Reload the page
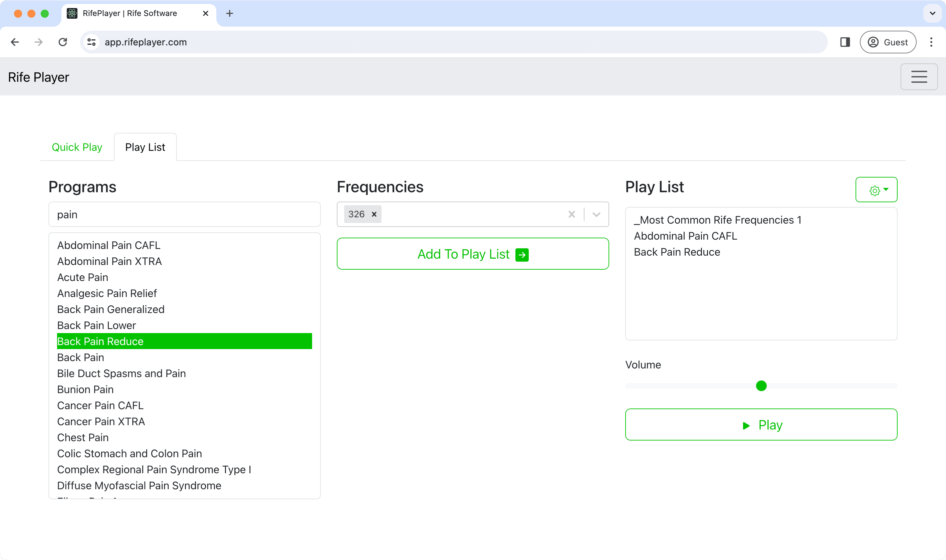The width and height of the screenshot is (946, 560). pos(63,42)
